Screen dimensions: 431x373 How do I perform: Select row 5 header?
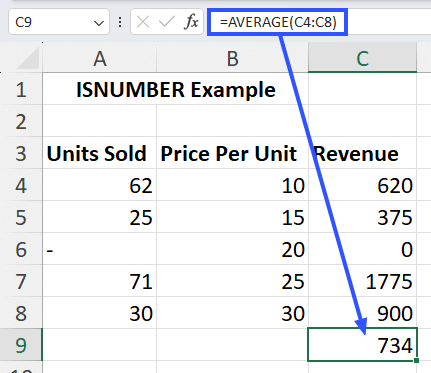pos(21,217)
